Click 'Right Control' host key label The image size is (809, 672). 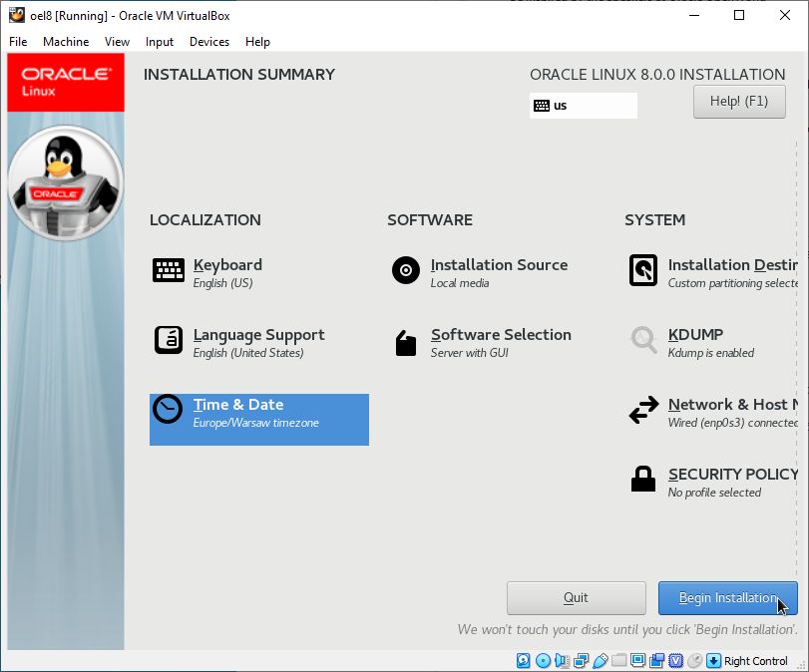pos(756,661)
